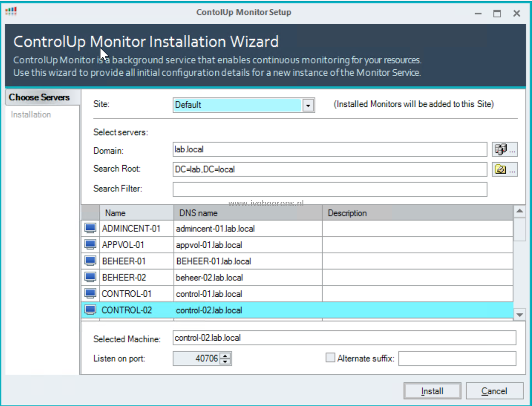This screenshot has width=532, height=406.
Task: Click the ControlUp app icon in title bar
Action: point(11,11)
